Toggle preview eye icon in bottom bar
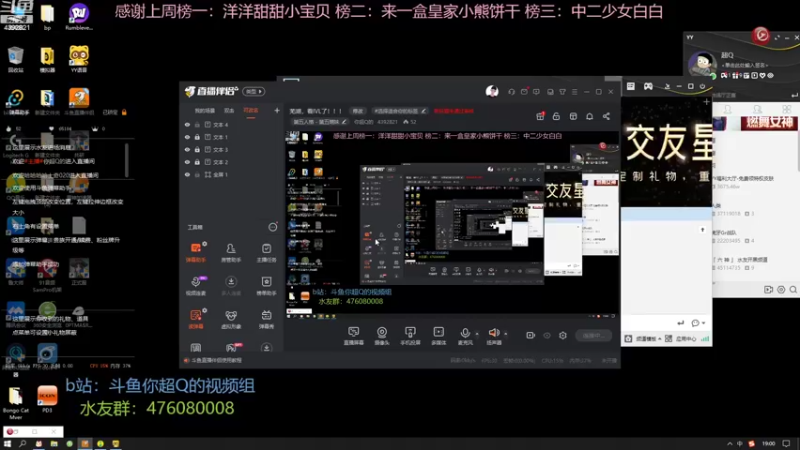Screen dimensions: 800x450 [547, 335]
